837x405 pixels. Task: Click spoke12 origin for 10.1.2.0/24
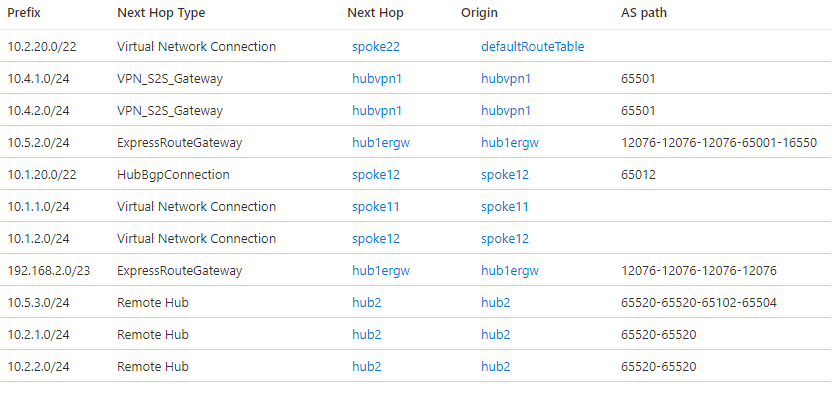pos(505,239)
